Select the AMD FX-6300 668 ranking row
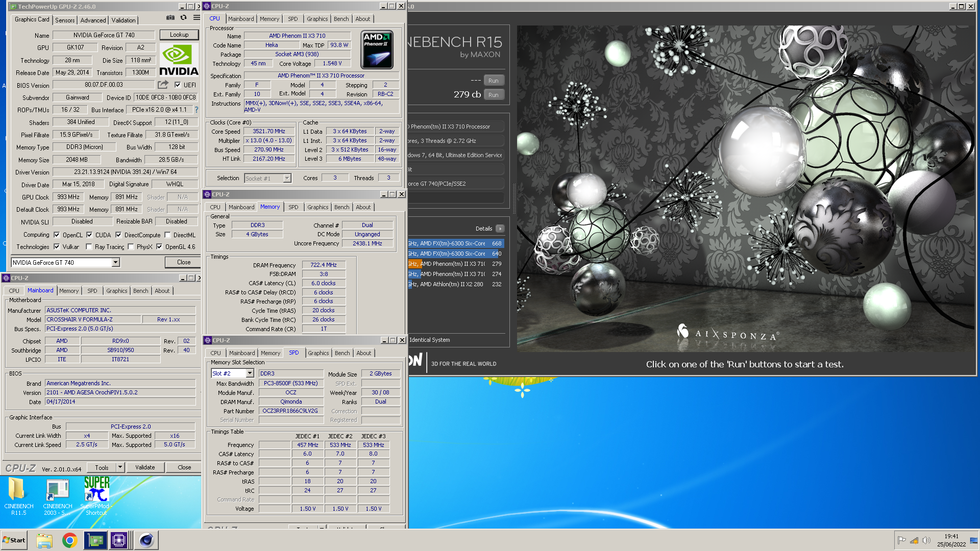The width and height of the screenshot is (980, 551). 456,243
